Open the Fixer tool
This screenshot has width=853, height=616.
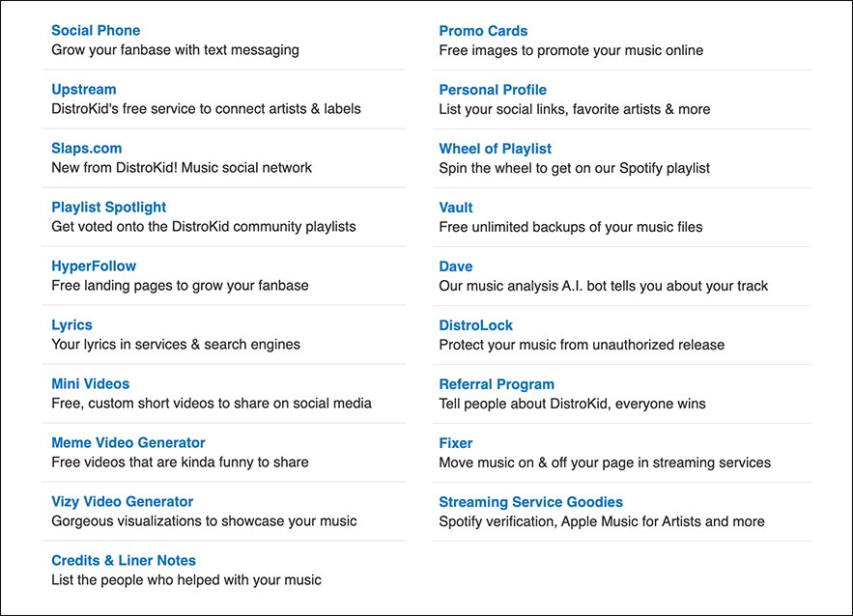(455, 442)
